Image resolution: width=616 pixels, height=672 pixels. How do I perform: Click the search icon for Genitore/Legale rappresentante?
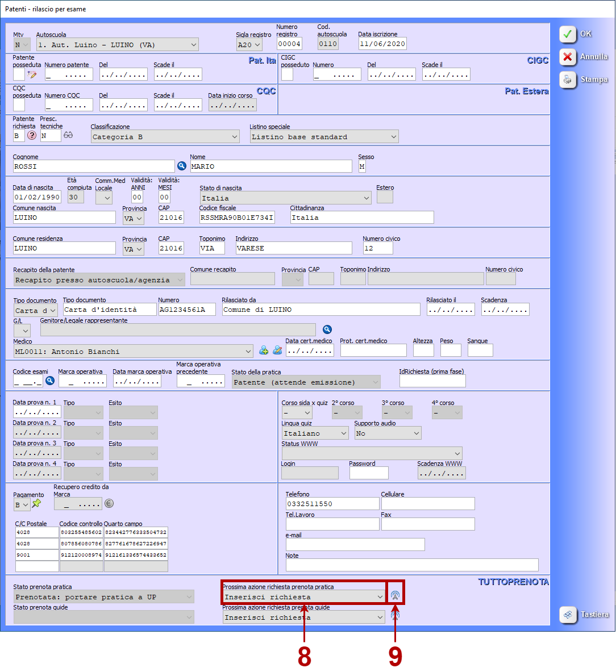coord(327,329)
